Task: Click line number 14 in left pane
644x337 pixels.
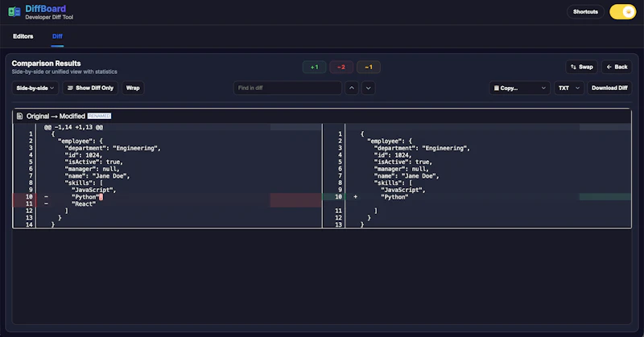Action: tap(29, 224)
